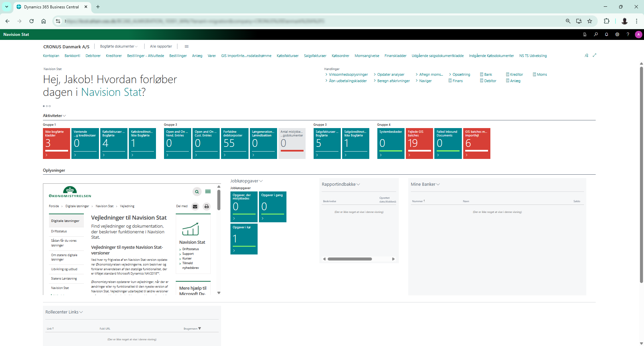Click the search magnifier icon in the app header
Screen dimensions: 644x346
pos(596,35)
